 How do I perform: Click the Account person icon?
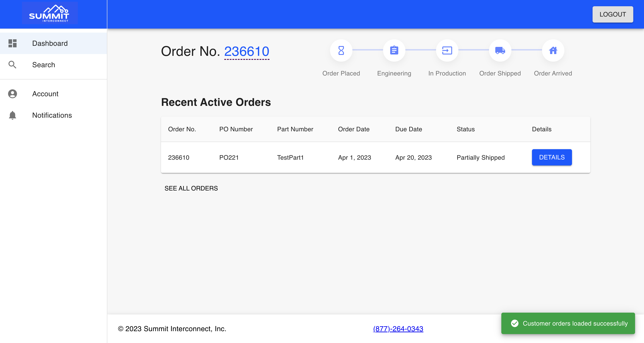point(13,94)
